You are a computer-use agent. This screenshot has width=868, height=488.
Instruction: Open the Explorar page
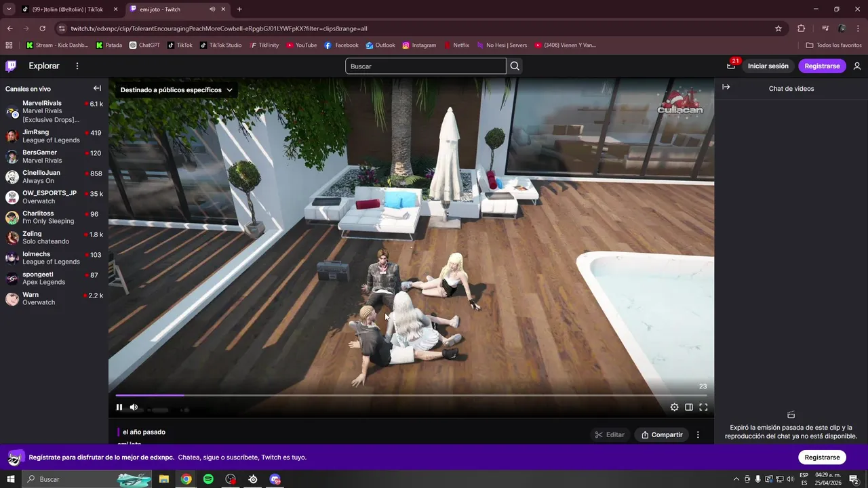44,66
